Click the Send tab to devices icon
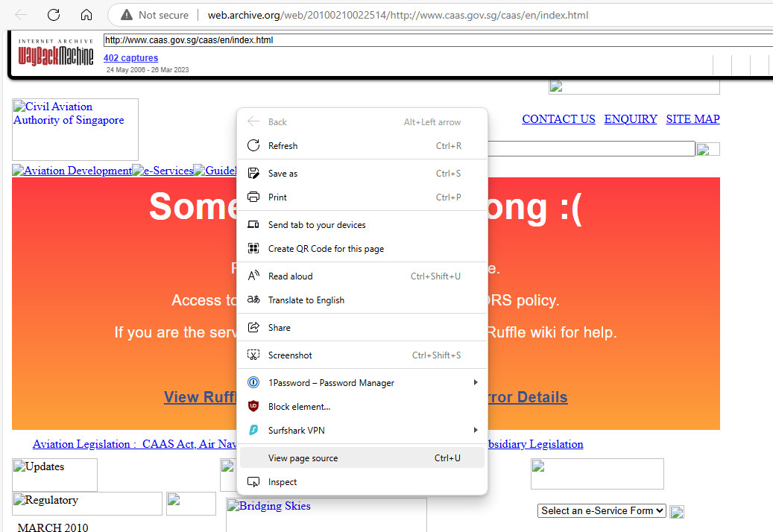Screen dimensions: 773x532 click(253, 224)
